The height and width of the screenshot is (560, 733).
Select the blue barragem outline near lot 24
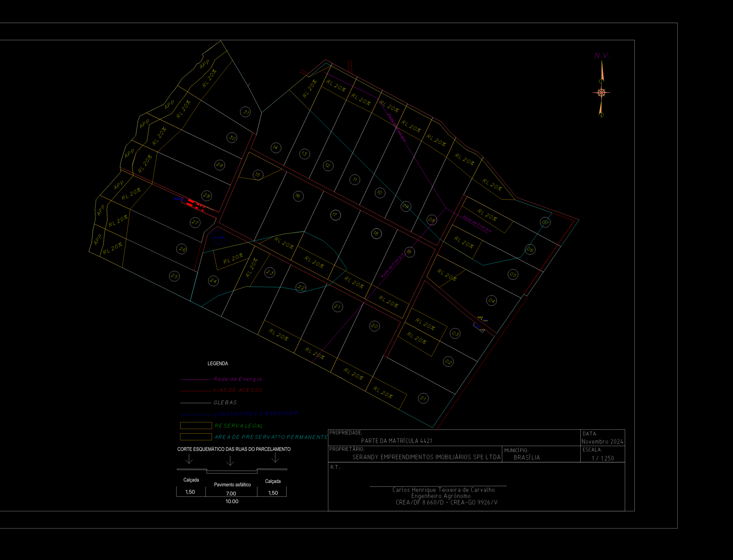(x=218, y=237)
